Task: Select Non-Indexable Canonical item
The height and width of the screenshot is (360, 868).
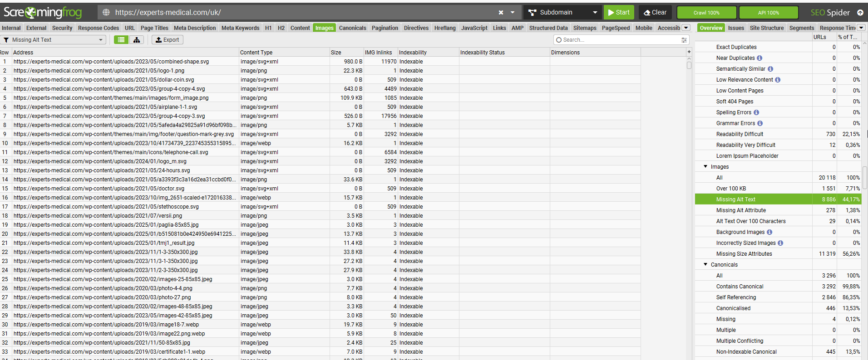Action: click(x=778, y=352)
